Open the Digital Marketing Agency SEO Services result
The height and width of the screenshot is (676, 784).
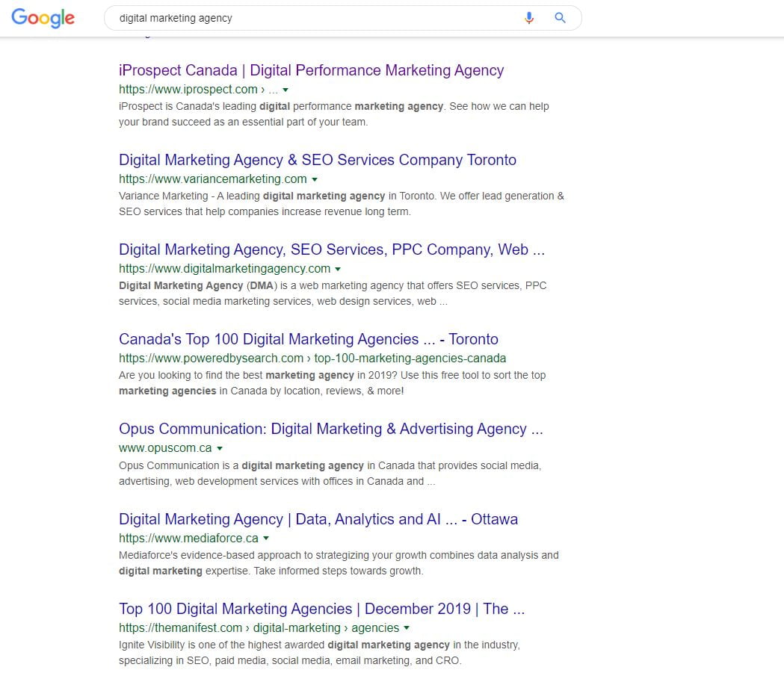pos(331,249)
